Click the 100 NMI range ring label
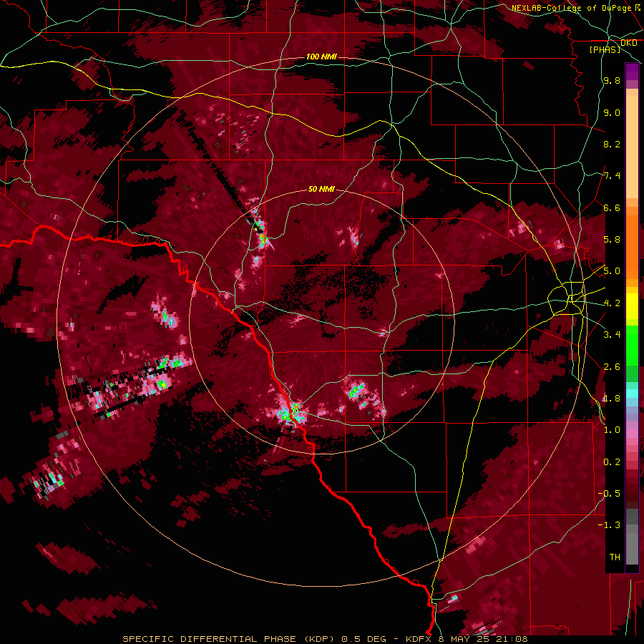 pyautogui.click(x=321, y=57)
